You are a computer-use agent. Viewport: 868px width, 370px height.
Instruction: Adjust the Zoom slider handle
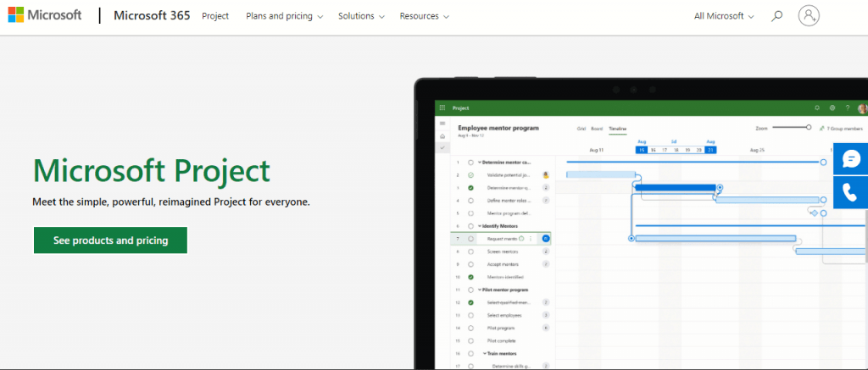pyautogui.click(x=808, y=127)
